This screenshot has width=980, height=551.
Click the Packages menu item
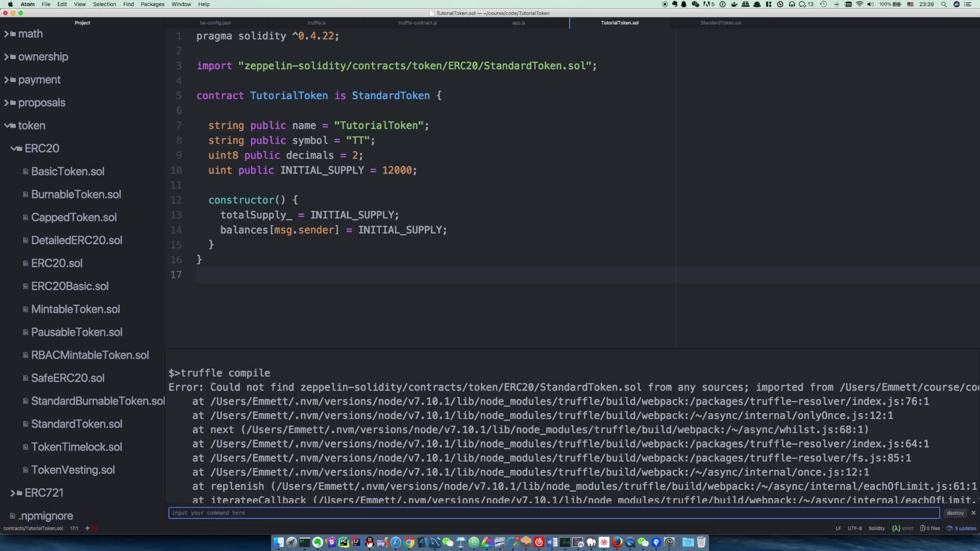point(152,4)
